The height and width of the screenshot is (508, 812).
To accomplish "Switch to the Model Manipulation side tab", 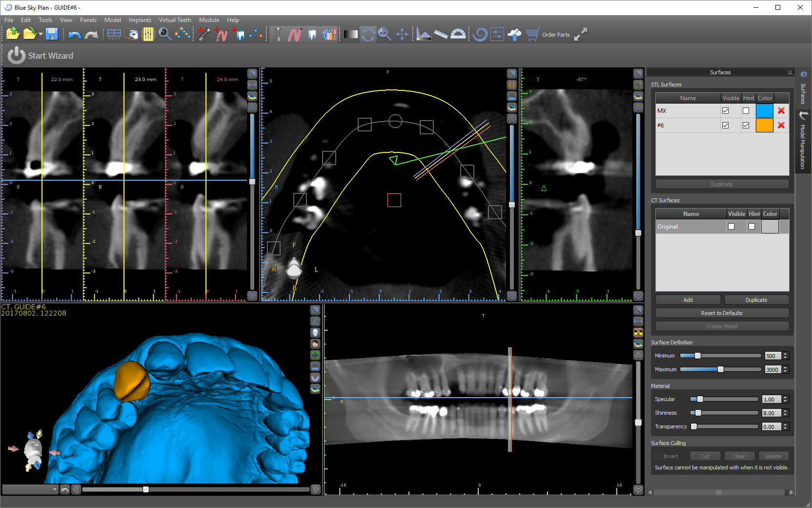I will click(x=803, y=141).
